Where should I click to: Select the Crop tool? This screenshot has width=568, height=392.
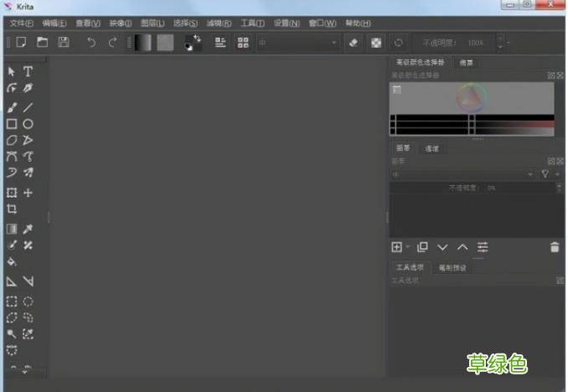tap(12, 209)
